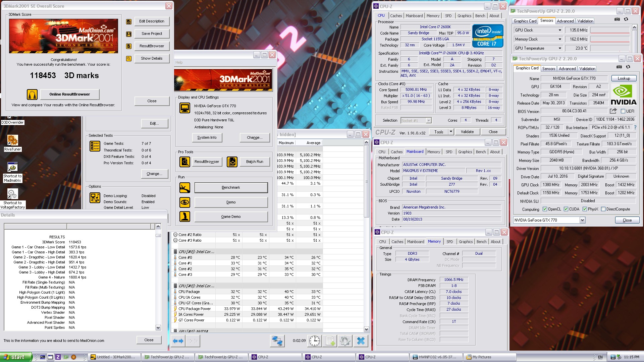Image resolution: width=644 pixels, height=362 pixels.
Task: Click the Windows start button
Action: [x=16, y=357]
